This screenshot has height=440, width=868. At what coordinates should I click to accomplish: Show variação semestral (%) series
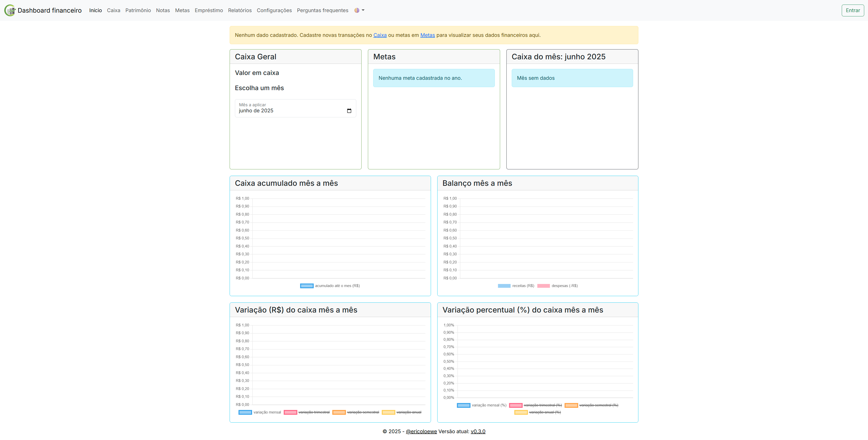tap(591, 405)
